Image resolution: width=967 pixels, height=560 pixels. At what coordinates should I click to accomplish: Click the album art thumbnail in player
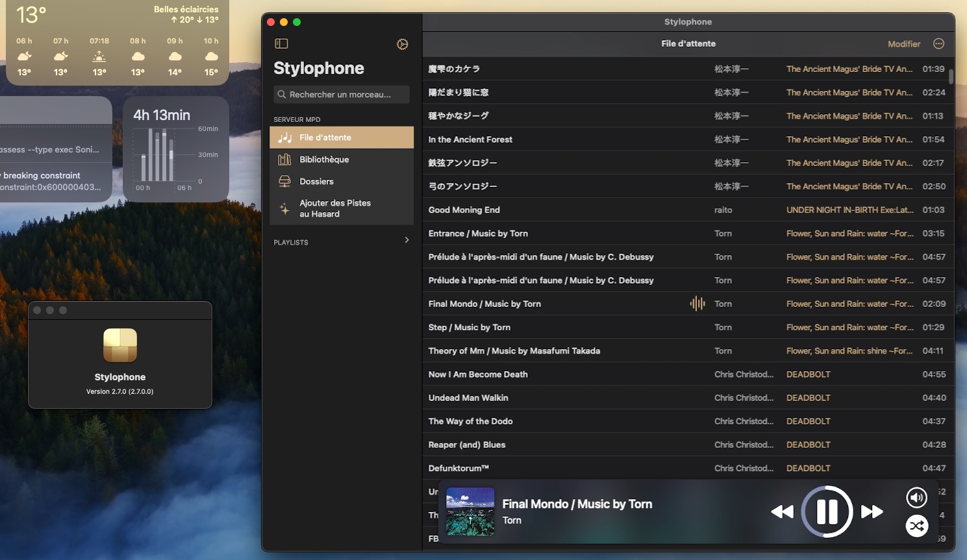470,511
